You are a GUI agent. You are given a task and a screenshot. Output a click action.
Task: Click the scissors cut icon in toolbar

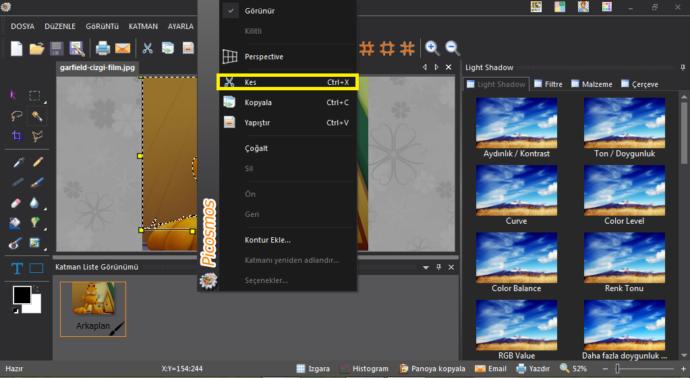[x=147, y=48]
